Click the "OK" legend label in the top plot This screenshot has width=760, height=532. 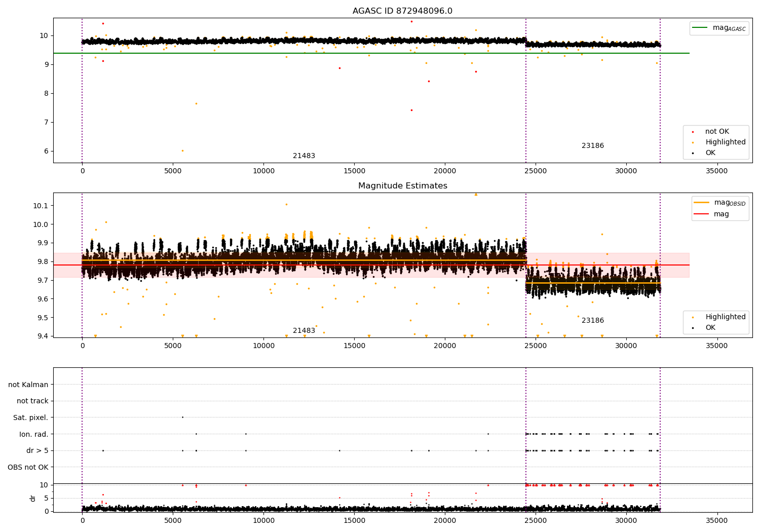tap(710, 153)
